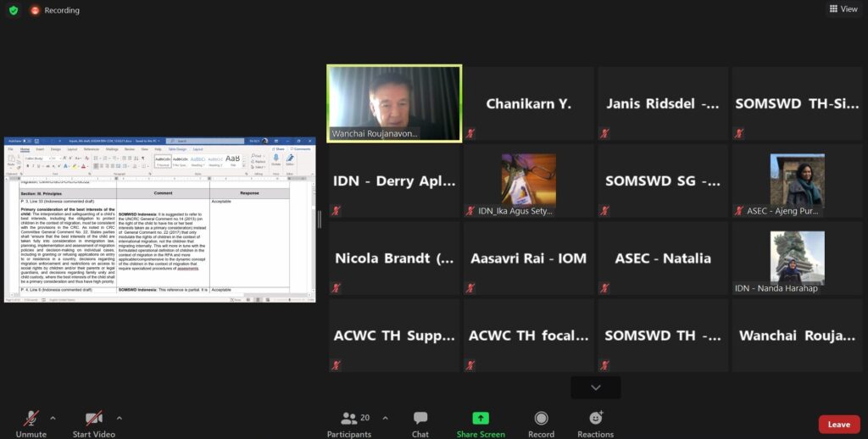Screen dimensions: 868x439
Task: Click 'Section: III. Principles' header cell
Action: (x=68, y=194)
